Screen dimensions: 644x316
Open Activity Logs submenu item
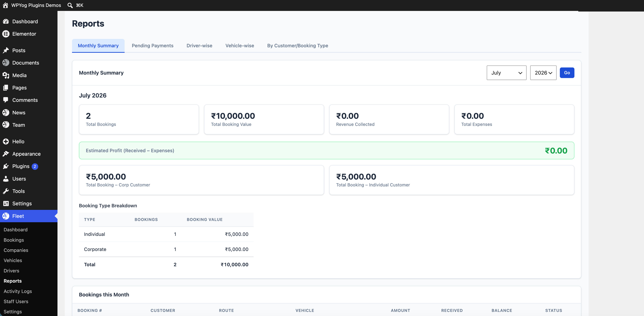[18, 291]
